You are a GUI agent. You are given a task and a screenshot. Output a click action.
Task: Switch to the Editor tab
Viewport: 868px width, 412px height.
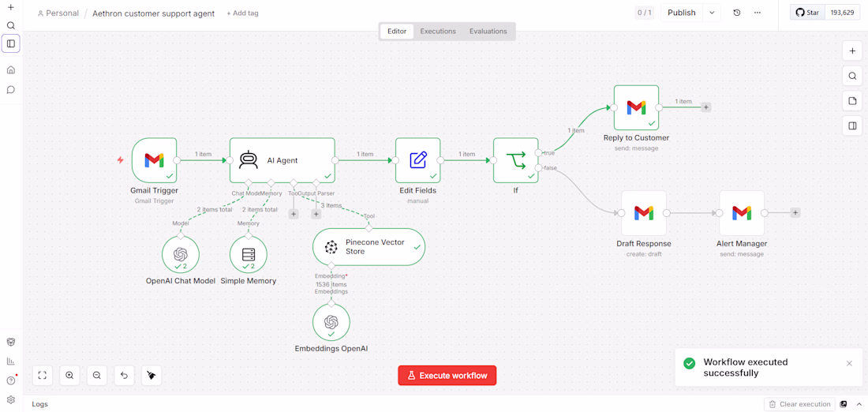click(x=397, y=32)
